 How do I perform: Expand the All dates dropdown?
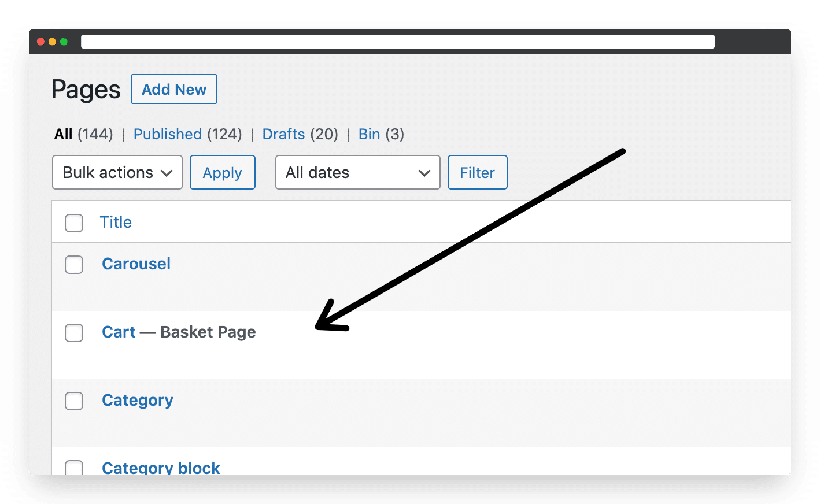click(x=358, y=172)
